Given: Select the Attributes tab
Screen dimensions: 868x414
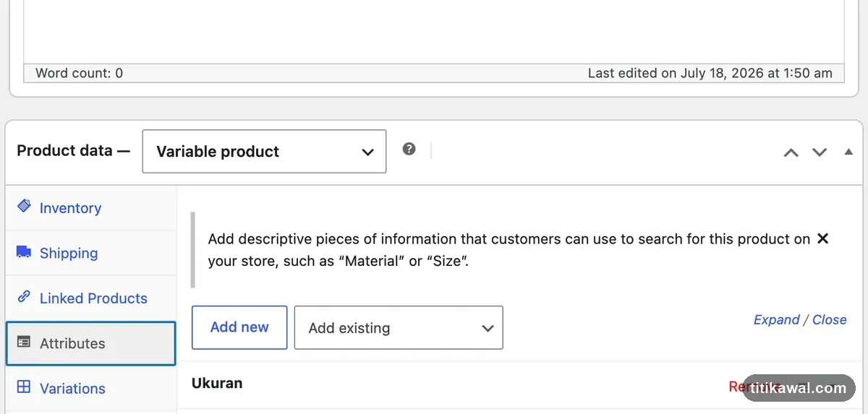Looking at the screenshot, I should (x=91, y=343).
